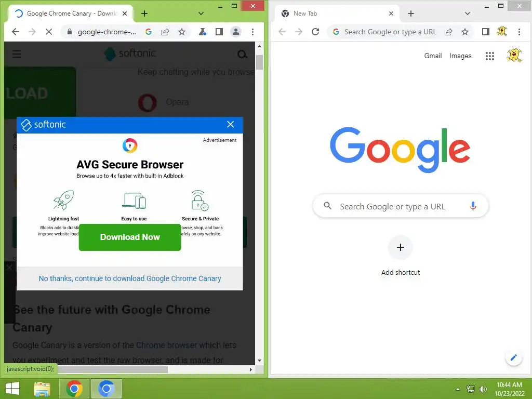Screen dimensions: 532x399
Task: Open profile avatar in Canary window
Action: (236, 32)
